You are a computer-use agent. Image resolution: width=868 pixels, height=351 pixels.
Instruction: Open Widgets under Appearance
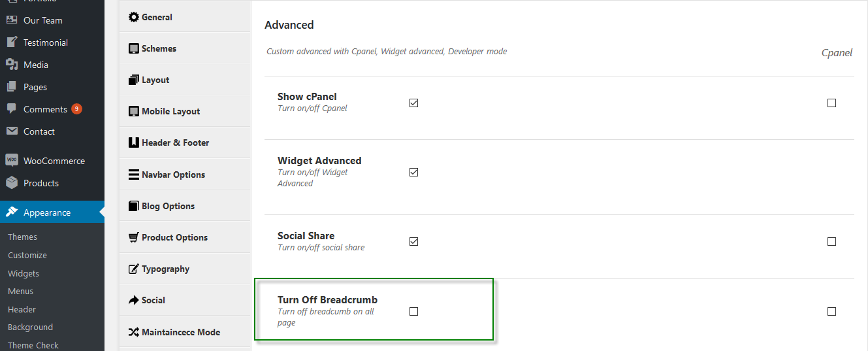click(24, 273)
